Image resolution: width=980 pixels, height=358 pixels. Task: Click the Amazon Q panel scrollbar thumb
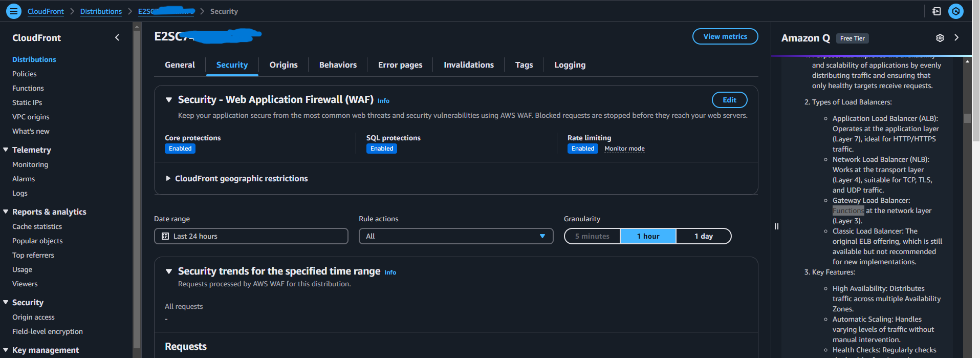pyautogui.click(x=967, y=118)
